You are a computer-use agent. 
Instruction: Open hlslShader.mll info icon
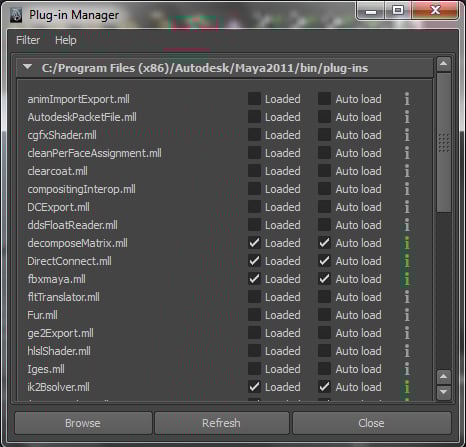click(x=407, y=351)
